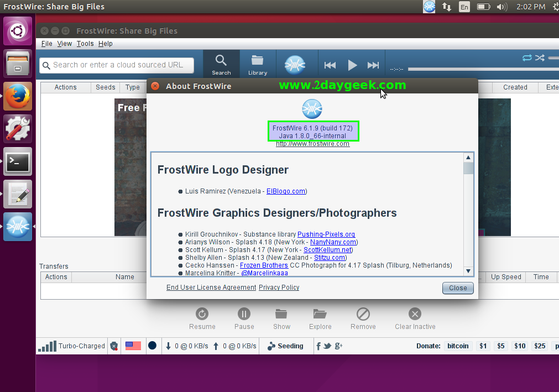The image size is (559, 392).
Task: Click the credits scrollbar up arrow
Action: pos(468,158)
